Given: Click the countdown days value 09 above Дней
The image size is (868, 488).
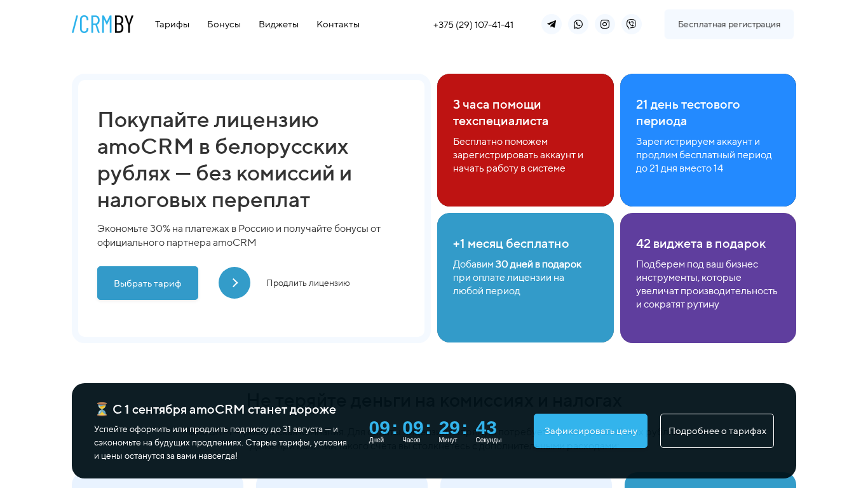Looking at the screenshot, I should click(379, 428).
